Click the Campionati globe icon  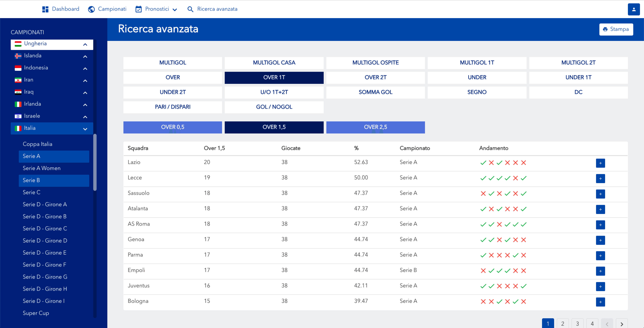tap(91, 9)
